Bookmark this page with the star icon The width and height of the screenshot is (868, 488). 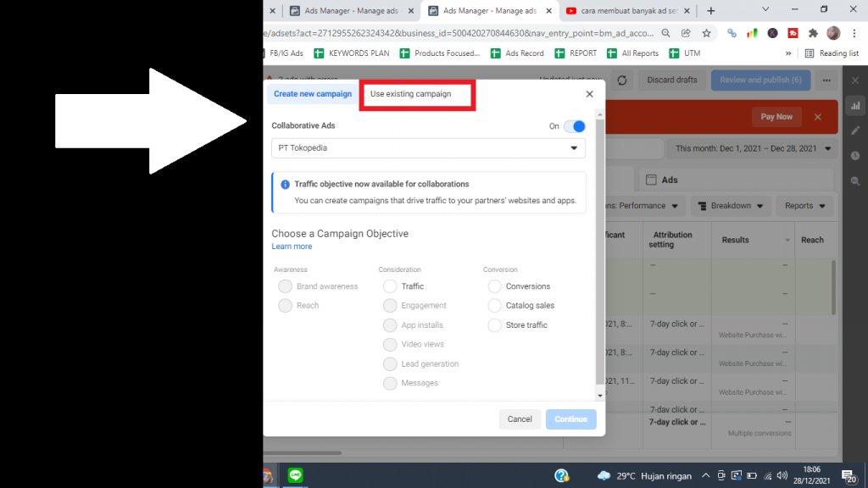706,33
